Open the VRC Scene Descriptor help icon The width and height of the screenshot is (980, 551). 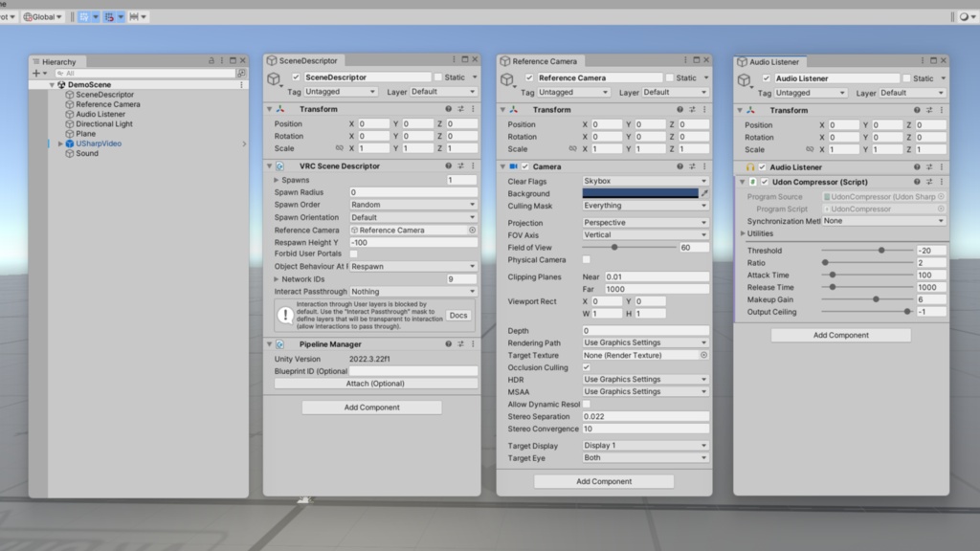pyautogui.click(x=448, y=166)
